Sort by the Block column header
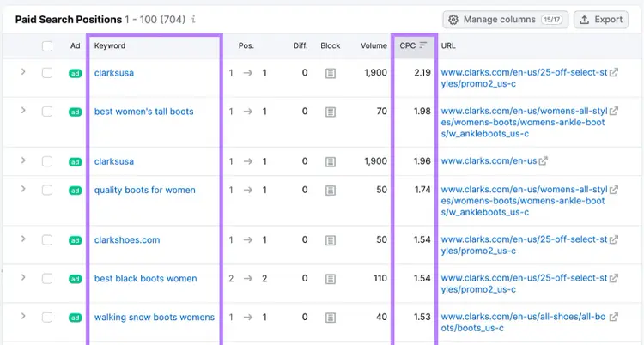Viewport: 644px width, 345px height. 331,45
